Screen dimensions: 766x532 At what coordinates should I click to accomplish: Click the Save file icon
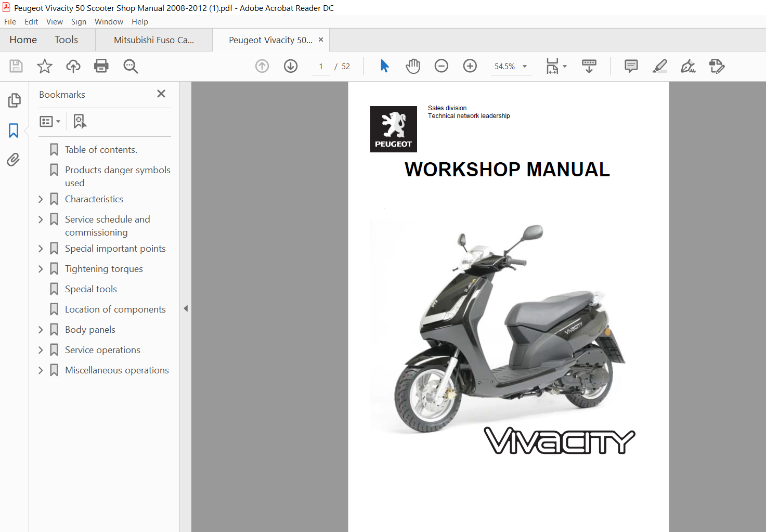coord(16,66)
